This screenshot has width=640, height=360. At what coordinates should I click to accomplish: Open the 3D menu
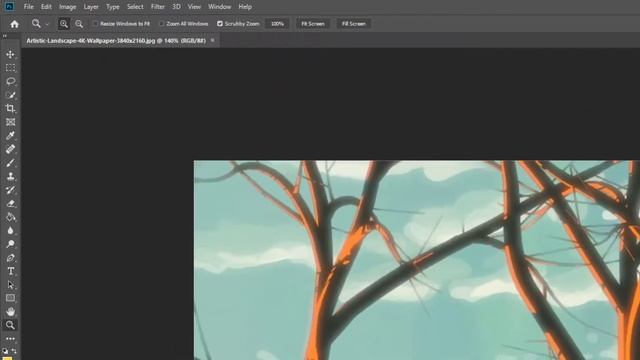pyautogui.click(x=176, y=7)
